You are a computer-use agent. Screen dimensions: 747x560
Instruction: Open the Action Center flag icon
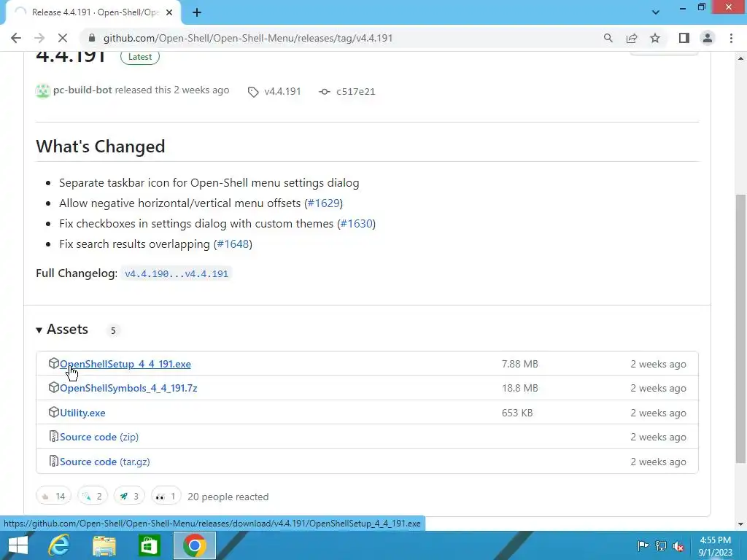pos(643,546)
